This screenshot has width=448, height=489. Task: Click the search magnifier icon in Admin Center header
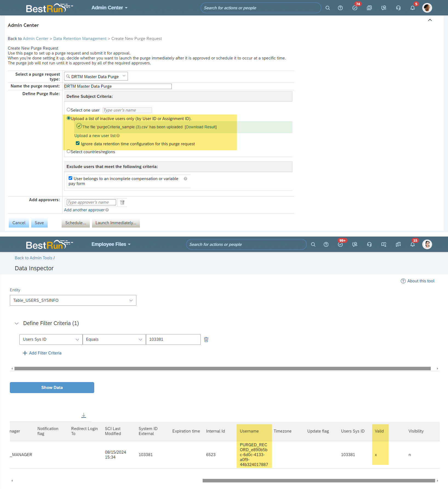(x=328, y=8)
